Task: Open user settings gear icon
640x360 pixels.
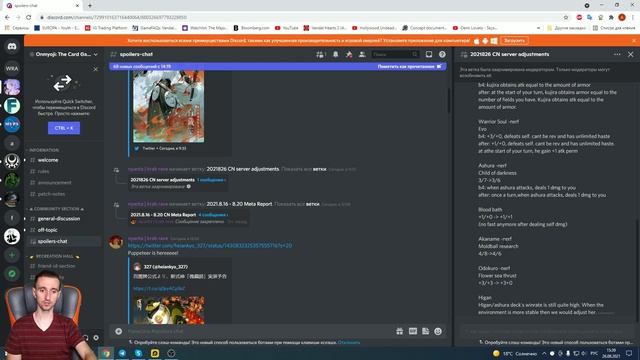Action: (96, 338)
